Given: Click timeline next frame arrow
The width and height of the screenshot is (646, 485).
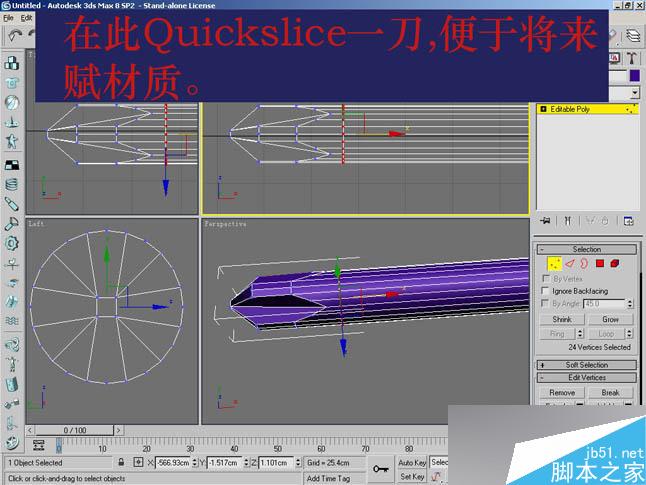Looking at the screenshot, I should [119, 430].
